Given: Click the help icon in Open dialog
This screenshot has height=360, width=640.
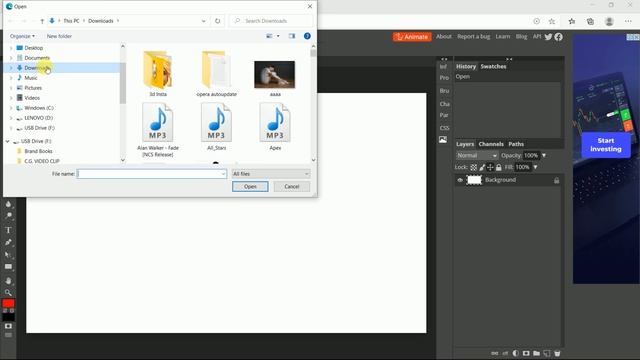Looking at the screenshot, I should coord(307,36).
